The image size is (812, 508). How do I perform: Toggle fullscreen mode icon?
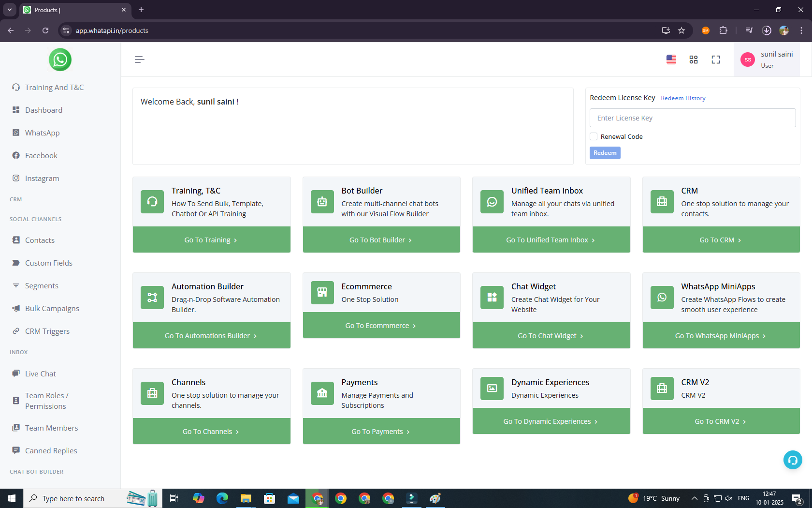[x=716, y=60]
